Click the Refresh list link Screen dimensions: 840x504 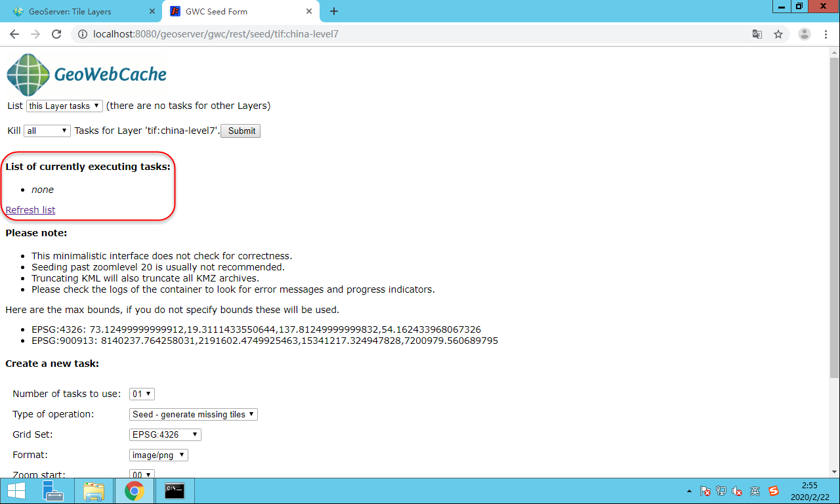[x=30, y=210]
